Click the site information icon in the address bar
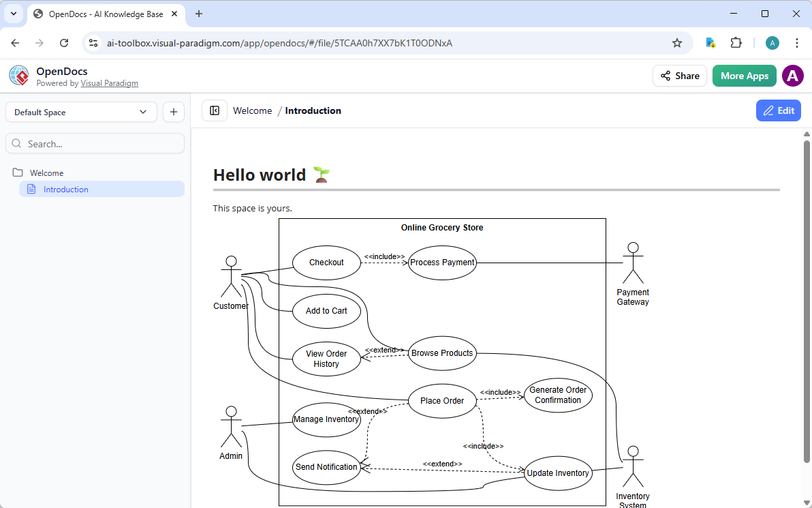 click(93, 42)
